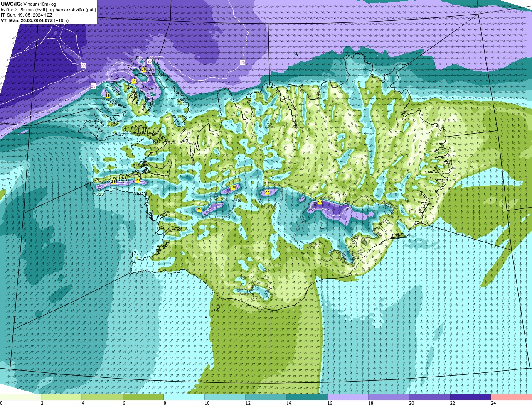Choose the deep indigo 22–24 legend swatch
This screenshot has height=406, width=532.
coord(470,397)
